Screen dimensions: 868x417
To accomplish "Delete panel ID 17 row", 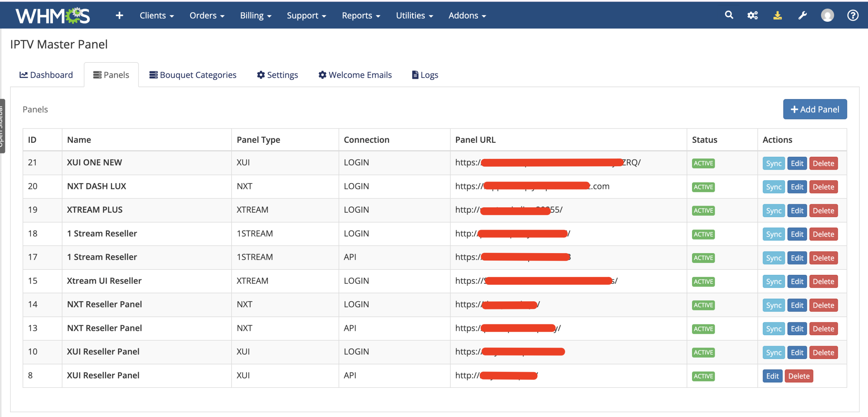I will coord(823,258).
